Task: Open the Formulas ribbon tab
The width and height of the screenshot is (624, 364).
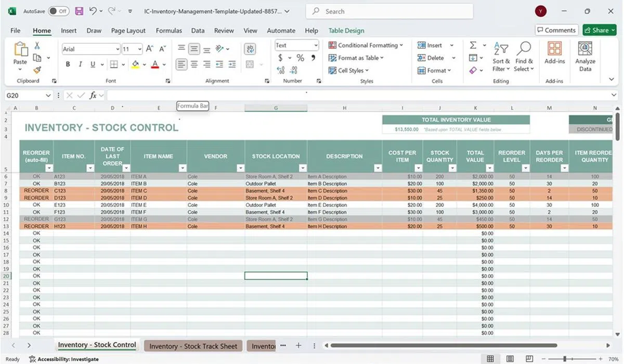Action: click(x=169, y=31)
